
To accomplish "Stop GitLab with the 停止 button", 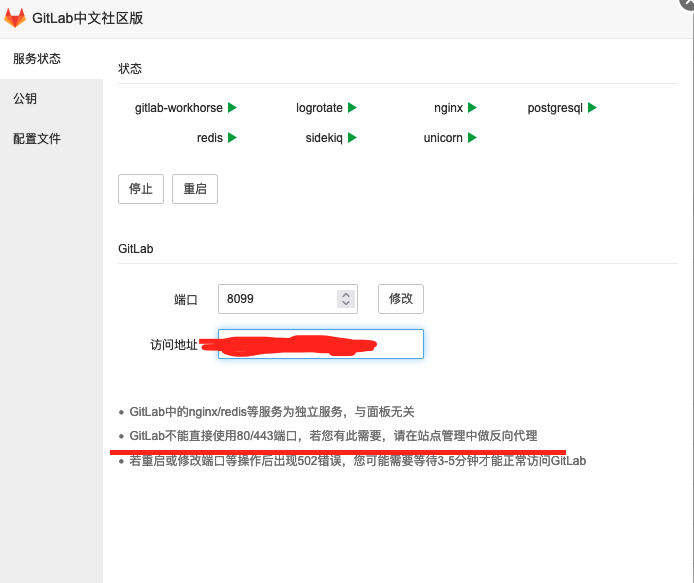I will 141,189.
